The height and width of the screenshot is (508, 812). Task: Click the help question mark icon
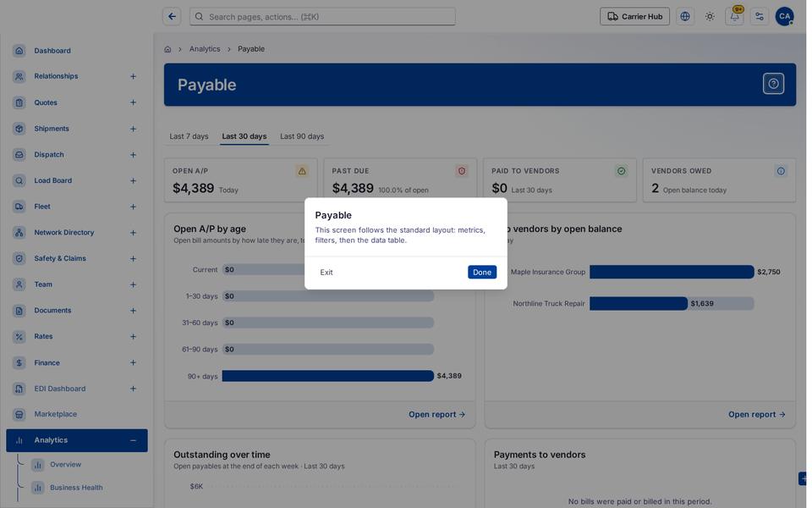tap(773, 84)
